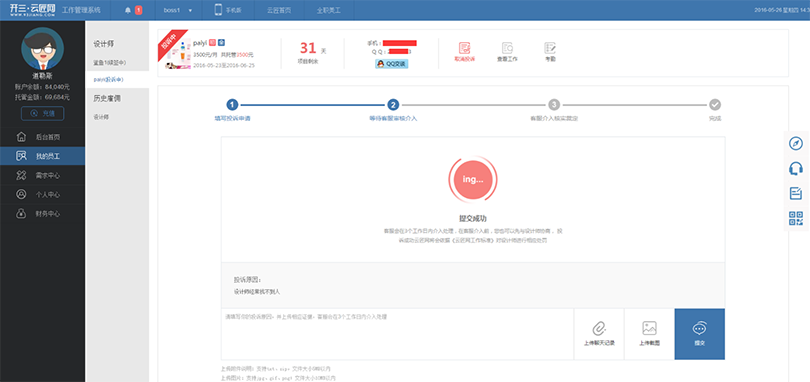Click the 提交成功 status text
Image resolution: width=810 pixels, height=382 pixels.
point(473,219)
